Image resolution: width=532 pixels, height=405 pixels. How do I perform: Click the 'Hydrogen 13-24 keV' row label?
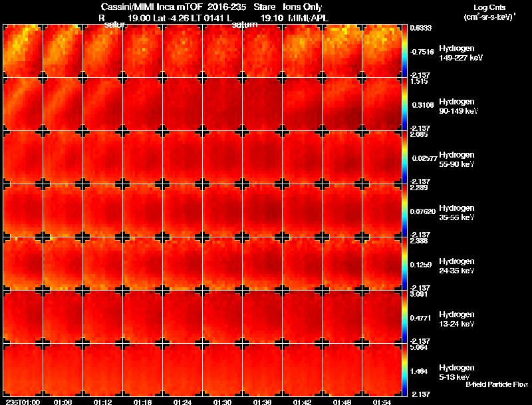tap(457, 319)
